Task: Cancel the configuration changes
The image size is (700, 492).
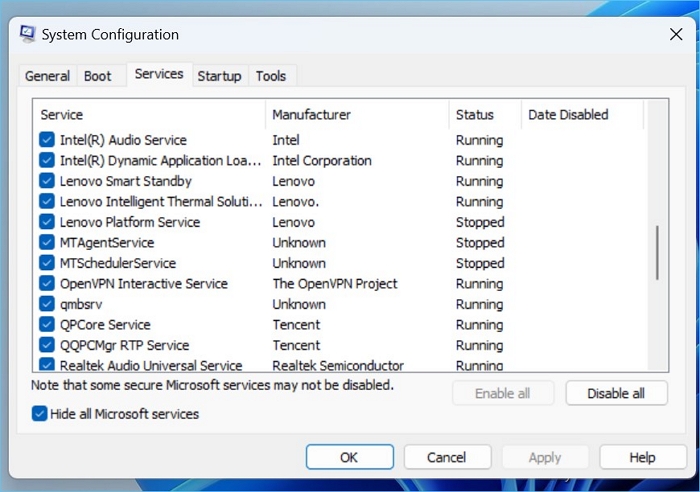Action: click(446, 457)
